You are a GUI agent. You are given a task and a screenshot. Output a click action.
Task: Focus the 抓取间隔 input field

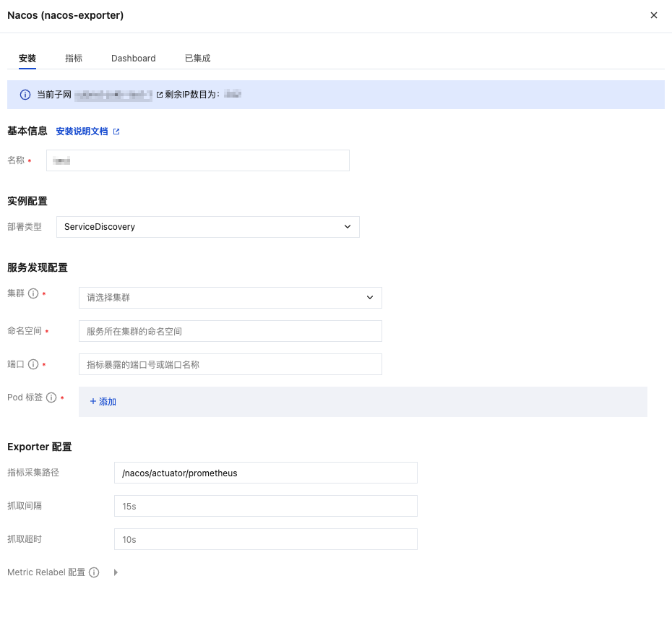coord(266,506)
